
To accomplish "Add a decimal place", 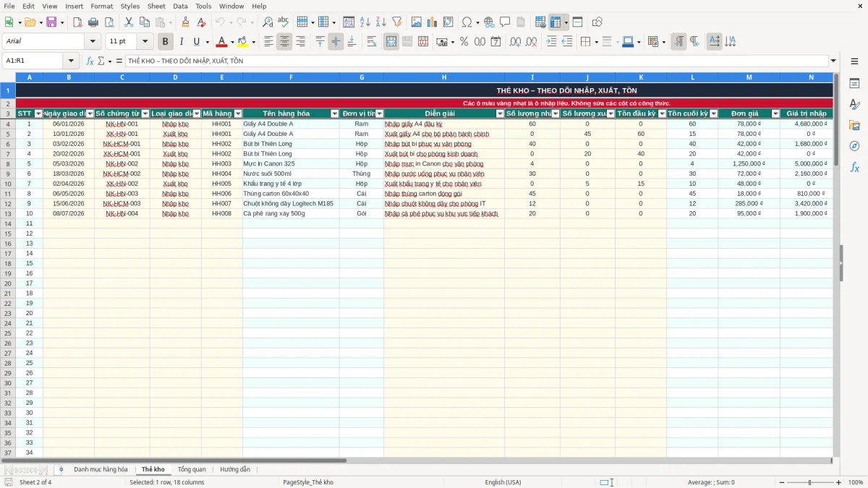I will tap(515, 42).
